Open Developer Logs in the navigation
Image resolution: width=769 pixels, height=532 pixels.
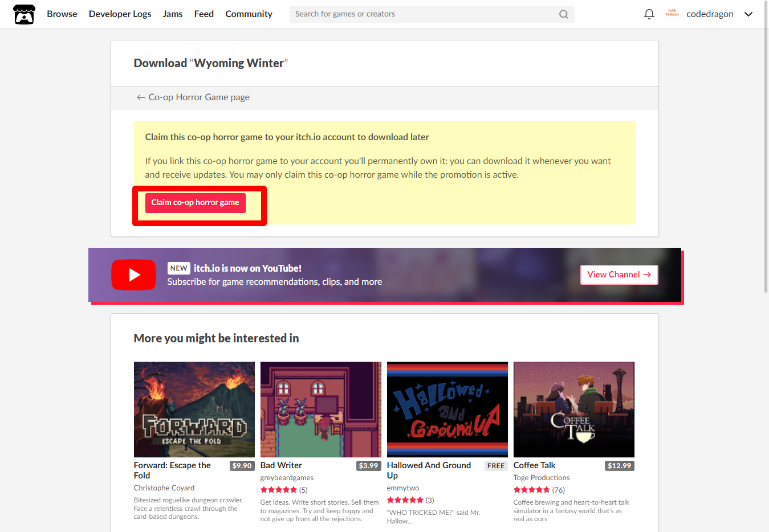[x=120, y=14]
